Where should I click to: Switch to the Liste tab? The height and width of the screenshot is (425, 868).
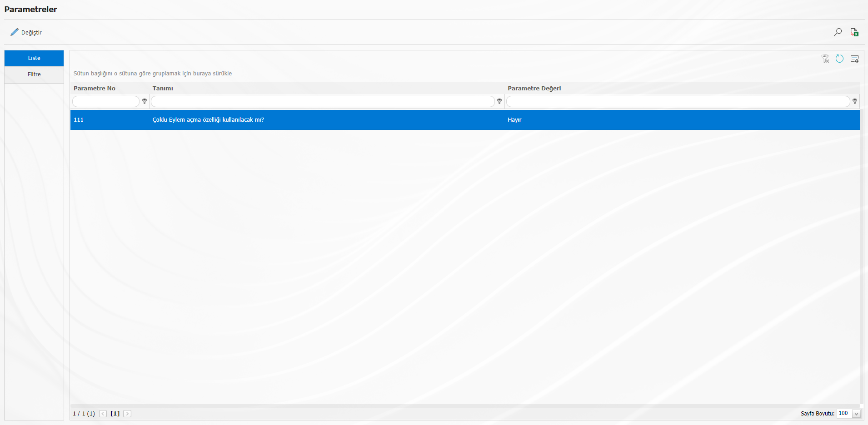click(34, 58)
